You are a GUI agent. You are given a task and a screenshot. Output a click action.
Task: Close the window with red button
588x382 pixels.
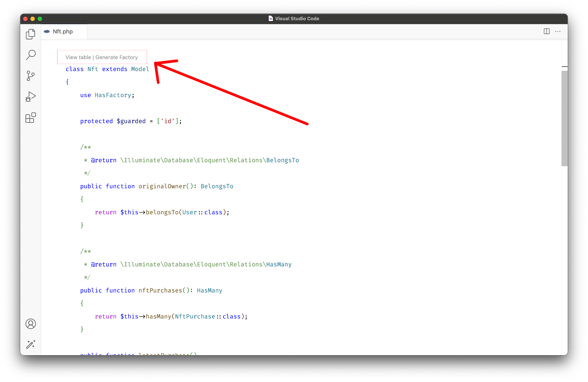(25, 19)
